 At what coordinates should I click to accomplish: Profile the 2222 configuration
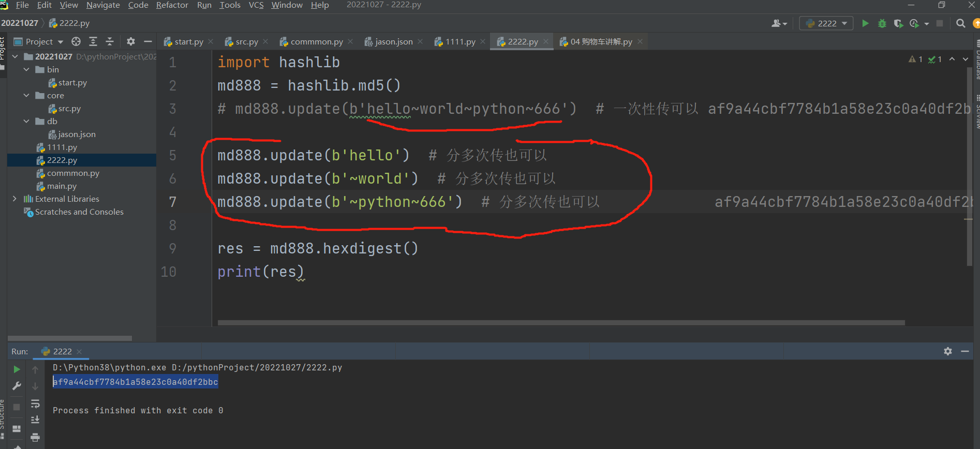(x=914, y=23)
